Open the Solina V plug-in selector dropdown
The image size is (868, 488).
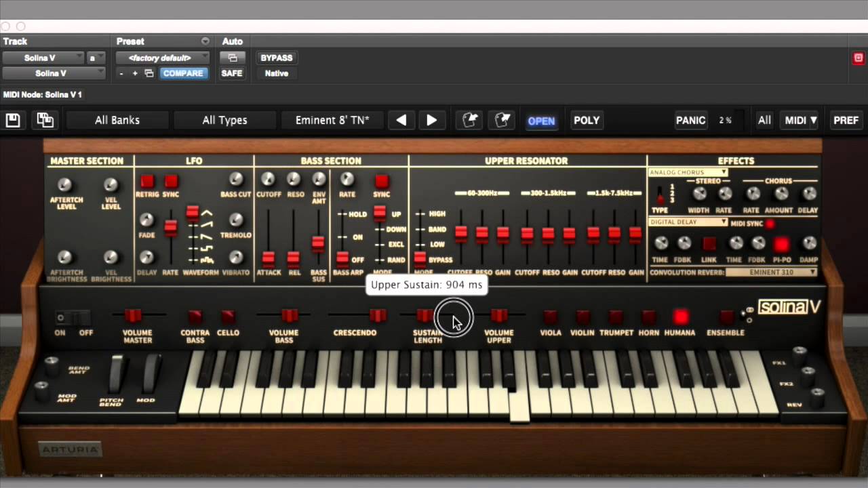pyautogui.click(x=54, y=73)
